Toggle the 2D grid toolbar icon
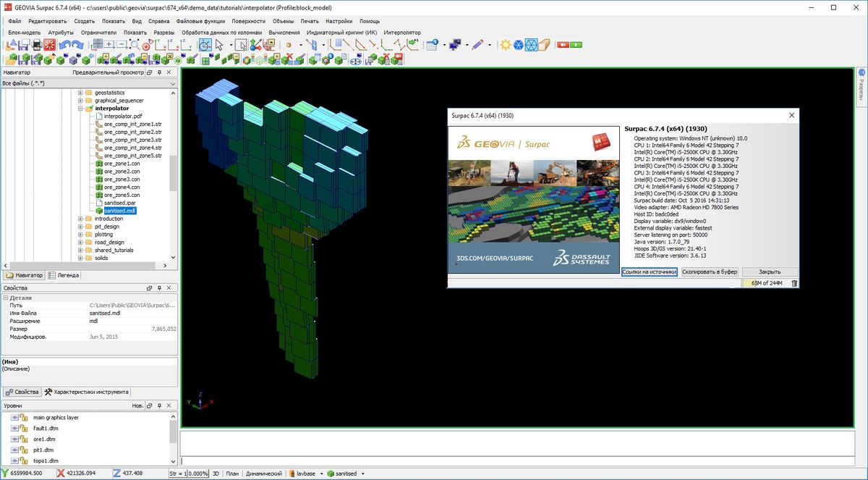 pos(97,45)
